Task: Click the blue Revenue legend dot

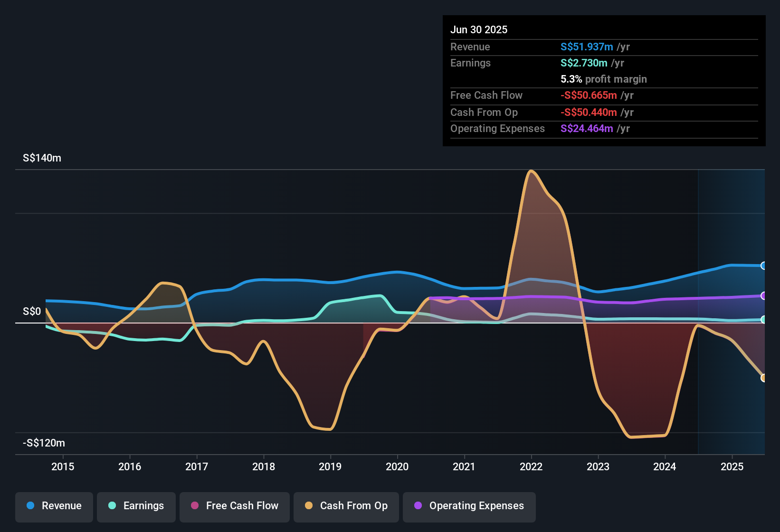Action: (x=30, y=506)
